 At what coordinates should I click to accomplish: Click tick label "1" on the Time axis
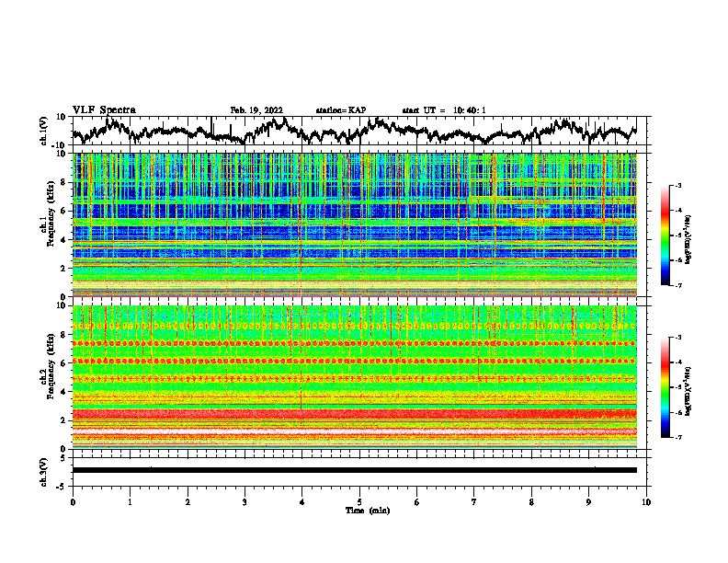click(x=130, y=502)
